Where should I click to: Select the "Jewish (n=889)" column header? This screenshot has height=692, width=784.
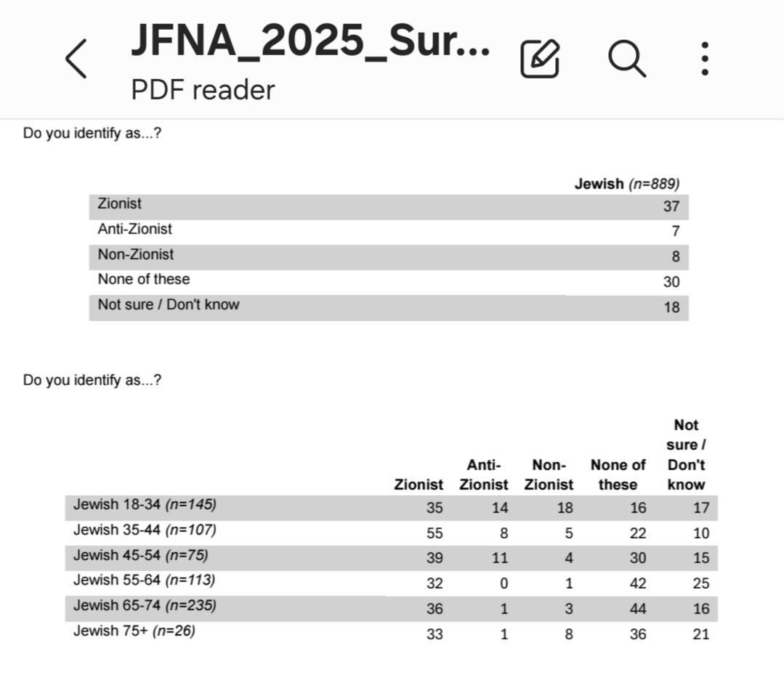click(x=626, y=184)
